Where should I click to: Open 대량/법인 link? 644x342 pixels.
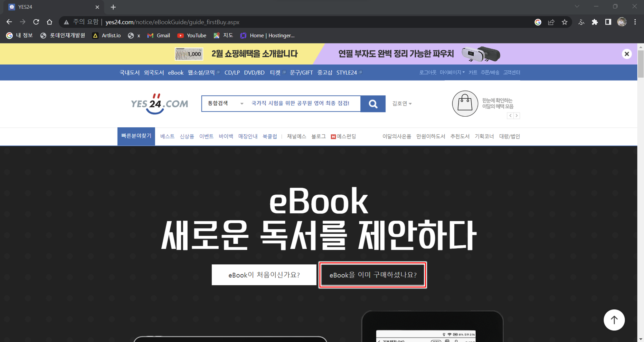click(x=509, y=136)
